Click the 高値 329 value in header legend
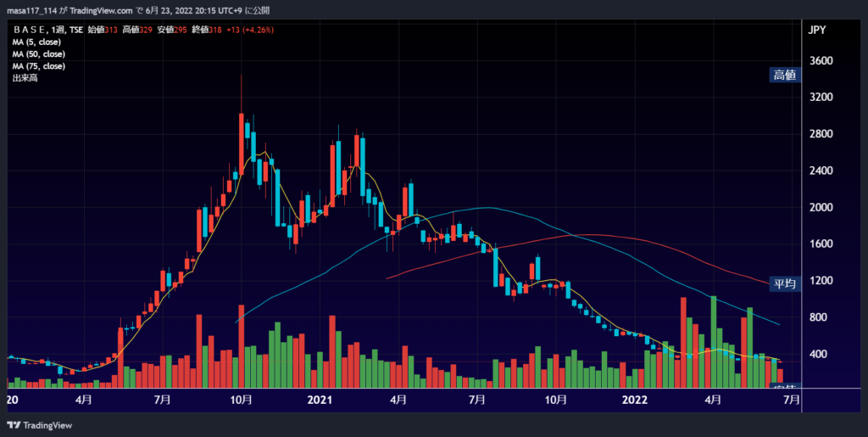This screenshot has height=437, width=868. pyautogui.click(x=137, y=31)
